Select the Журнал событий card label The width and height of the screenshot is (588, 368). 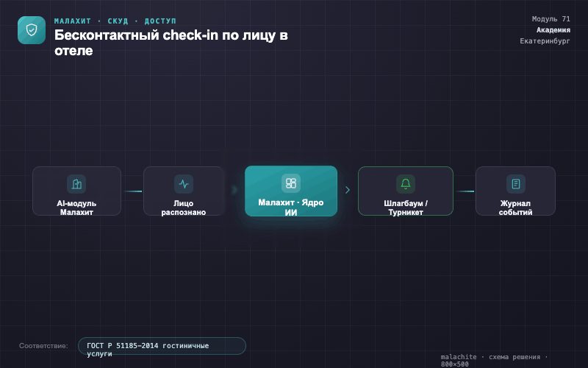516,208
